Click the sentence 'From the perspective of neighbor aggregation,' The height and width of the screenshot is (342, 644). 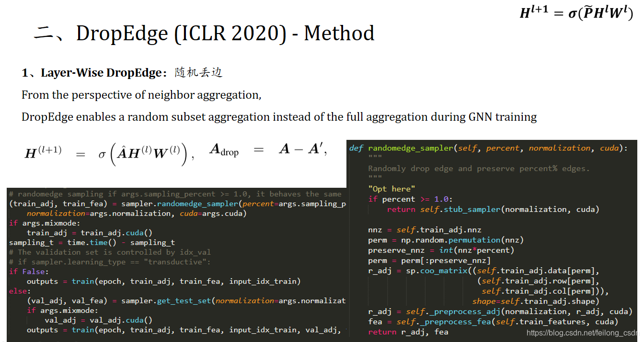[141, 95]
